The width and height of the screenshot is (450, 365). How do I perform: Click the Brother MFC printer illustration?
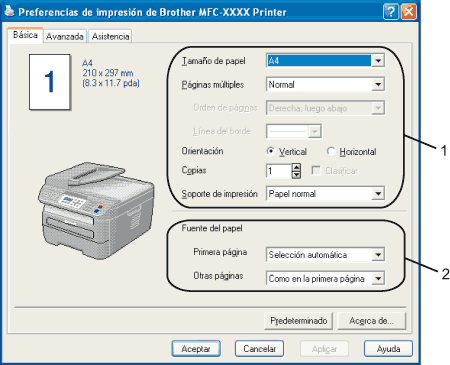[x=96, y=210]
